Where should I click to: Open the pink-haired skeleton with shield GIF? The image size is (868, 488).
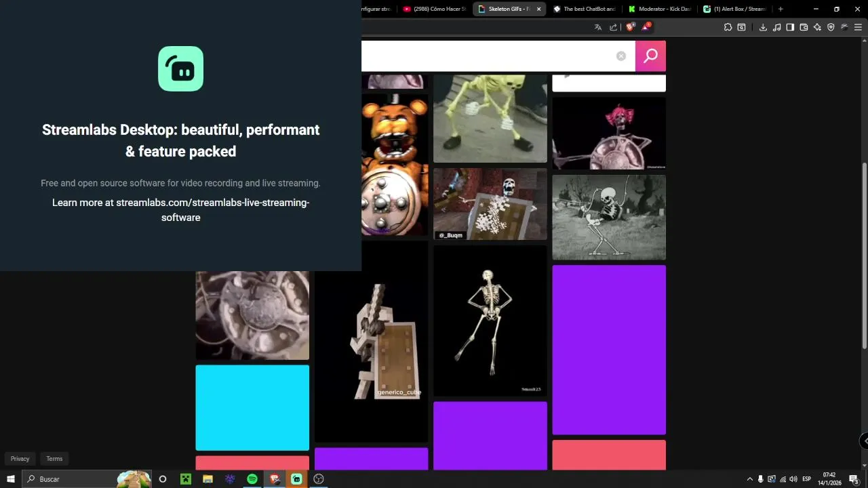tap(609, 133)
